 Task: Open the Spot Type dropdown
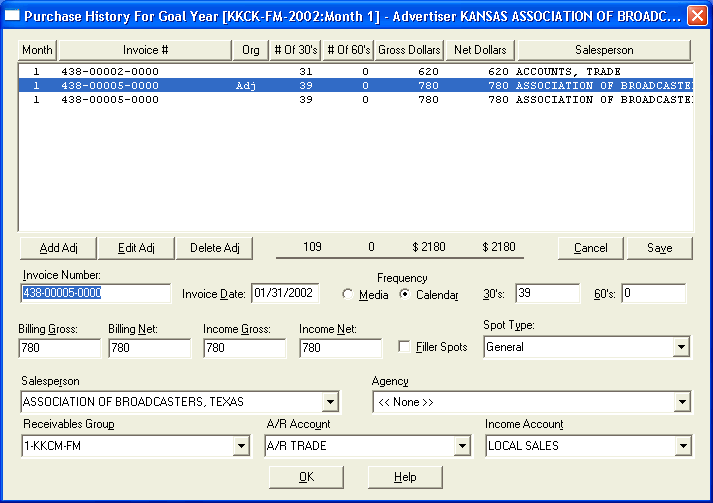coord(681,347)
